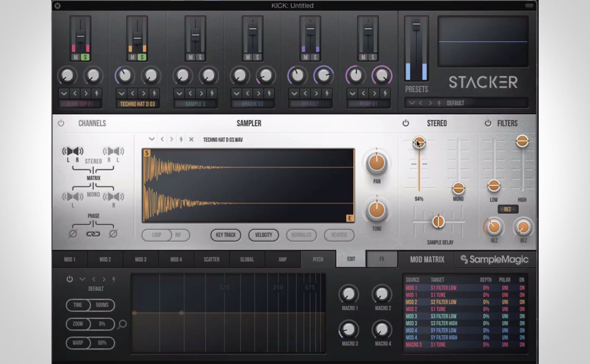Toggle the Channels section power icon
Image resolution: width=590 pixels, height=364 pixels.
pos(61,123)
